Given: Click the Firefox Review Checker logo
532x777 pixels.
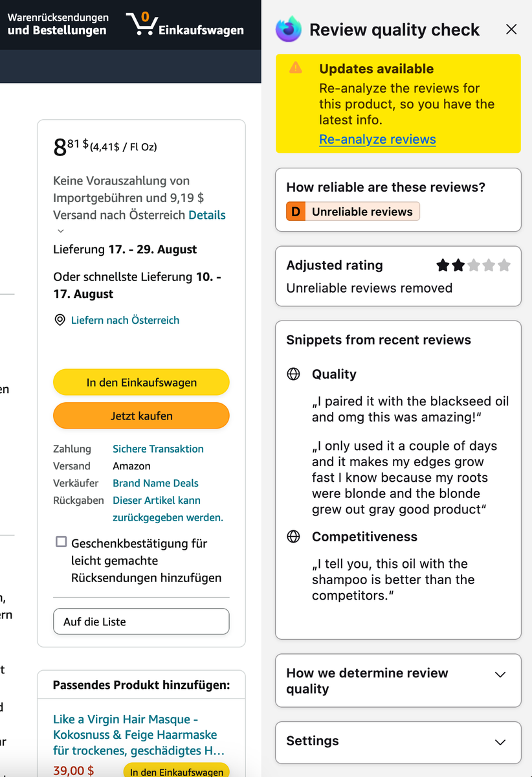Looking at the screenshot, I should (x=288, y=30).
